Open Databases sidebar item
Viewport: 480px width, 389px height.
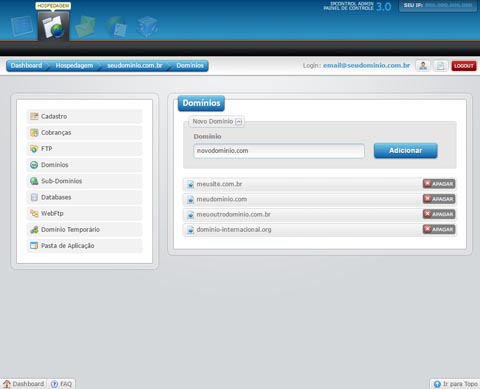84,197
